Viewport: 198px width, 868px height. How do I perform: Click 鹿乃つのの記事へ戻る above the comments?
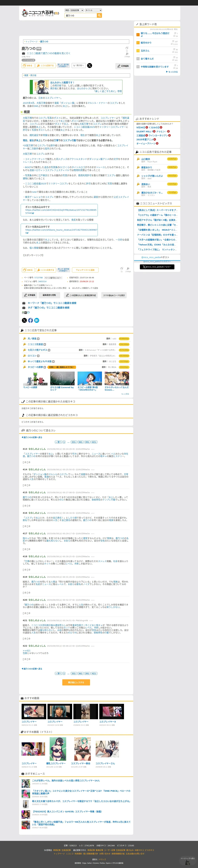coord(32,437)
